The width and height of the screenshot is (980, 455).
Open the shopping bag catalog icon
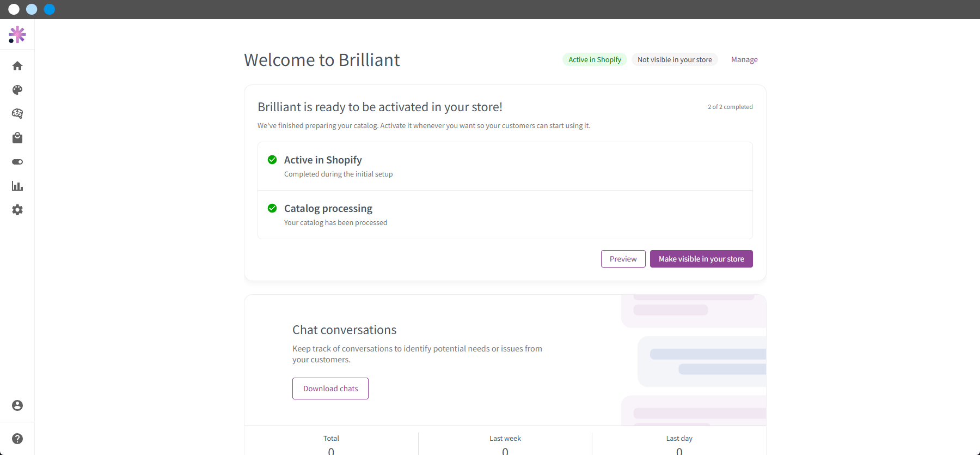point(17,137)
